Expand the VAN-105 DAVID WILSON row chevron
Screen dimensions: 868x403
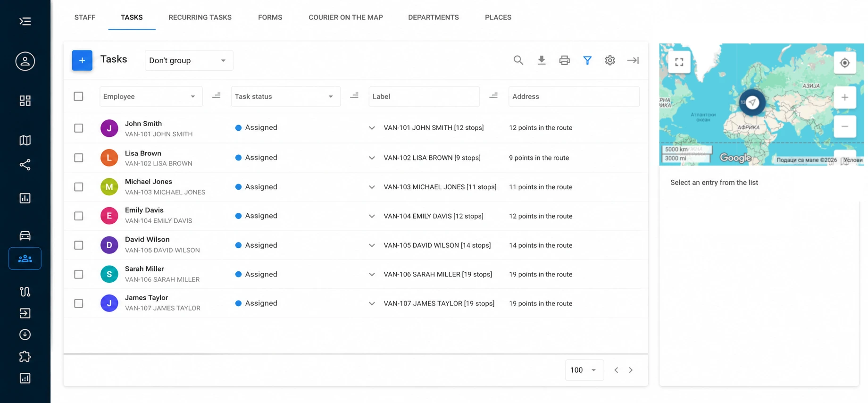click(372, 245)
